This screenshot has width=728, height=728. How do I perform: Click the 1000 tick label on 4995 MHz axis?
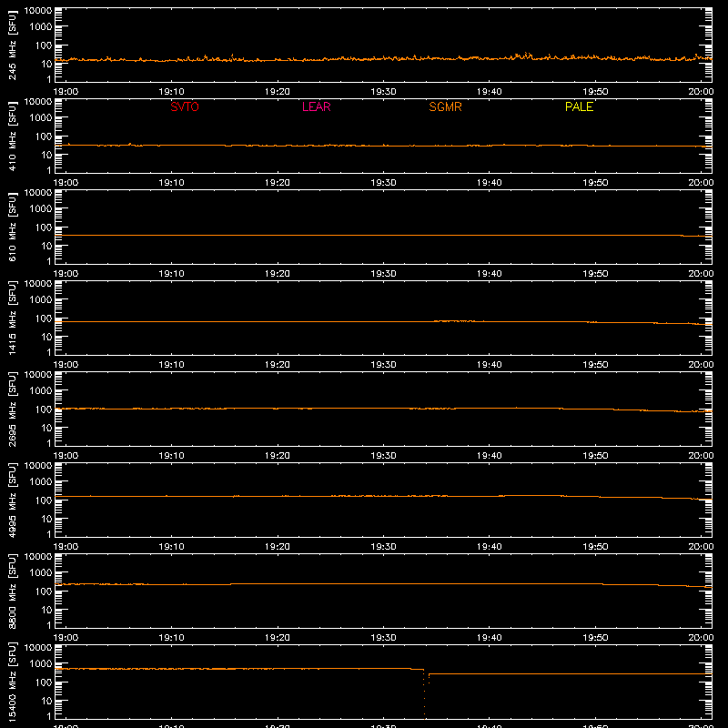[41, 482]
